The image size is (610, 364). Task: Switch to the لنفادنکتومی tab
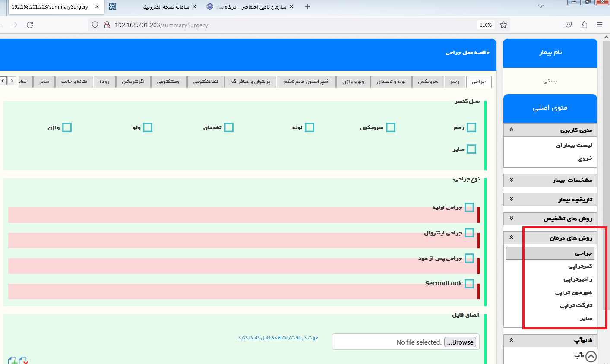(x=205, y=82)
